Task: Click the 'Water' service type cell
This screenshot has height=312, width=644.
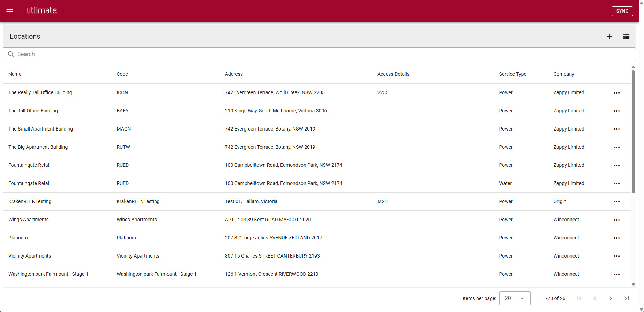Action: [505, 183]
